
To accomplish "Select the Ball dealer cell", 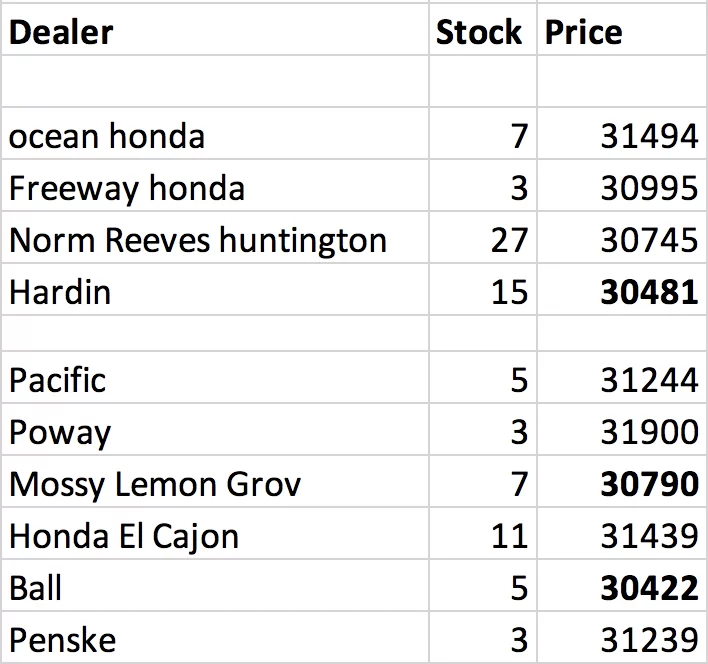I will point(215,585).
